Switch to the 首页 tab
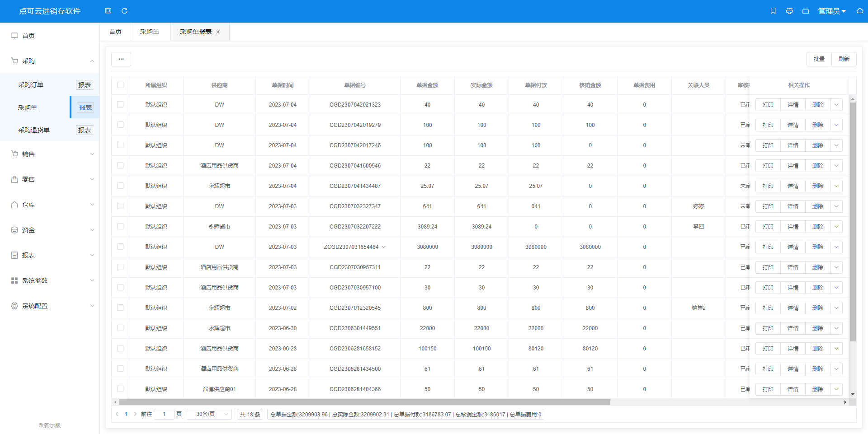Image resolution: width=868 pixels, height=434 pixels. (x=115, y=32)
